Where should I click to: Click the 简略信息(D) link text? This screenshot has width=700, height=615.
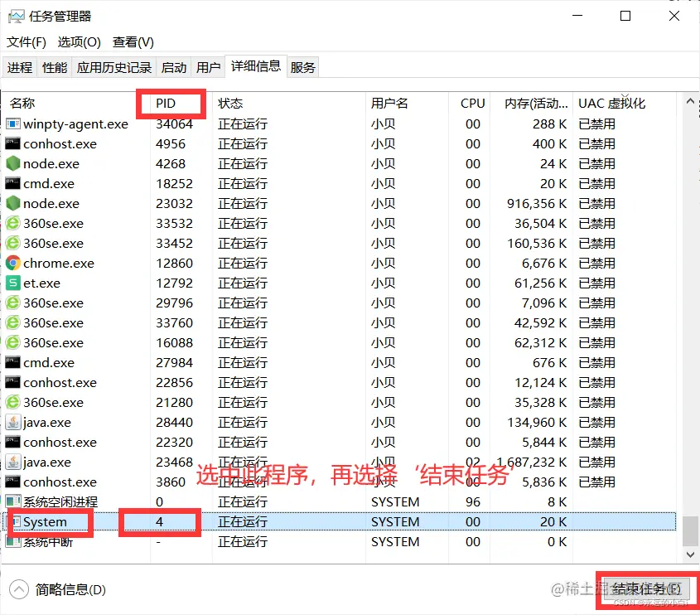70,589
